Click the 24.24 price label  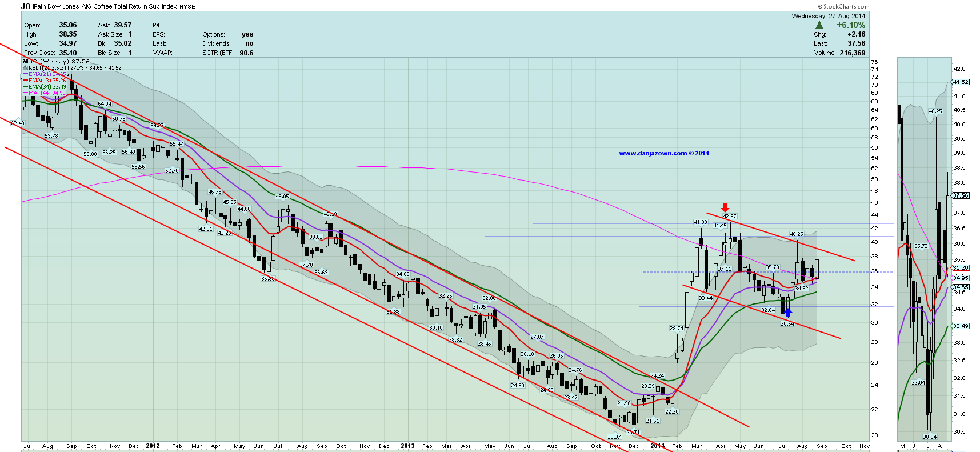(x=657, y=376)
